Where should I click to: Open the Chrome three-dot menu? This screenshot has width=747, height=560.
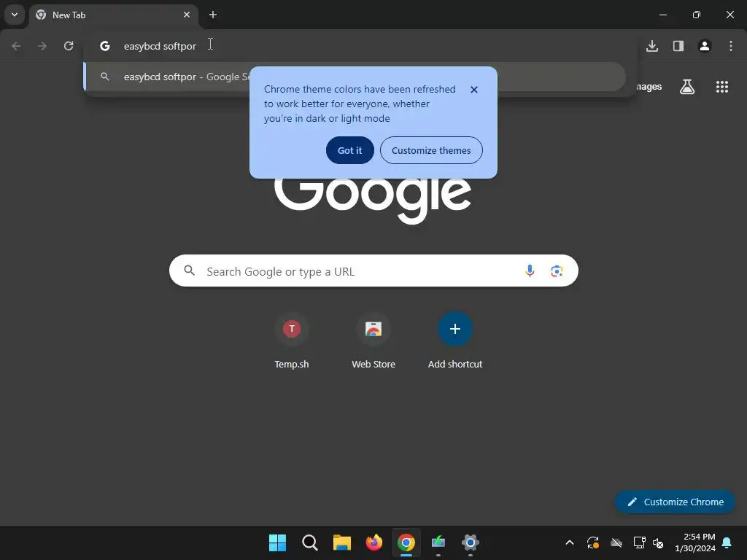click(x=731, y=46)
